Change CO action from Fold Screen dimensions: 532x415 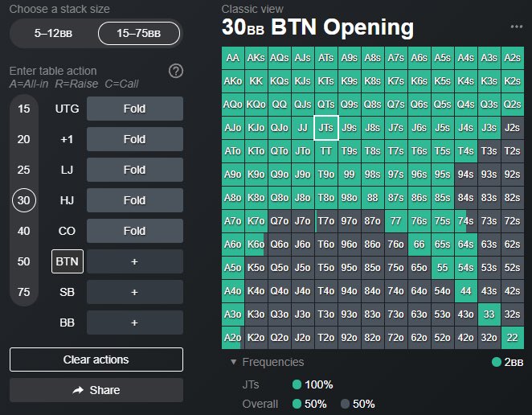pos(135,231)
